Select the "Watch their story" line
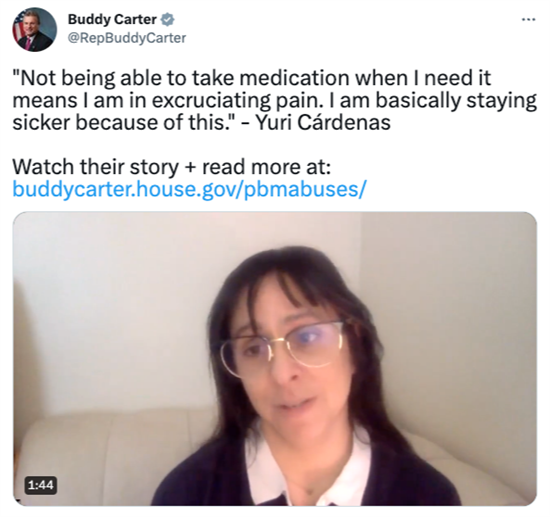The height and width of the screenshot is (517, 550). [172, 167]
